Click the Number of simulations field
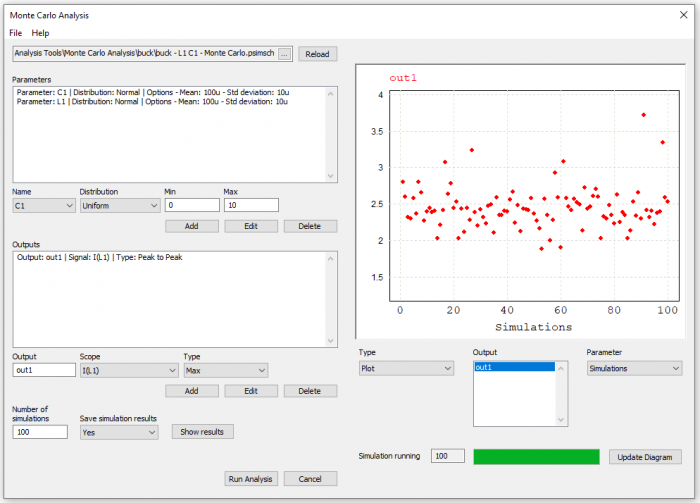Viewport: 700px width, 503px height. pos(40,432)
